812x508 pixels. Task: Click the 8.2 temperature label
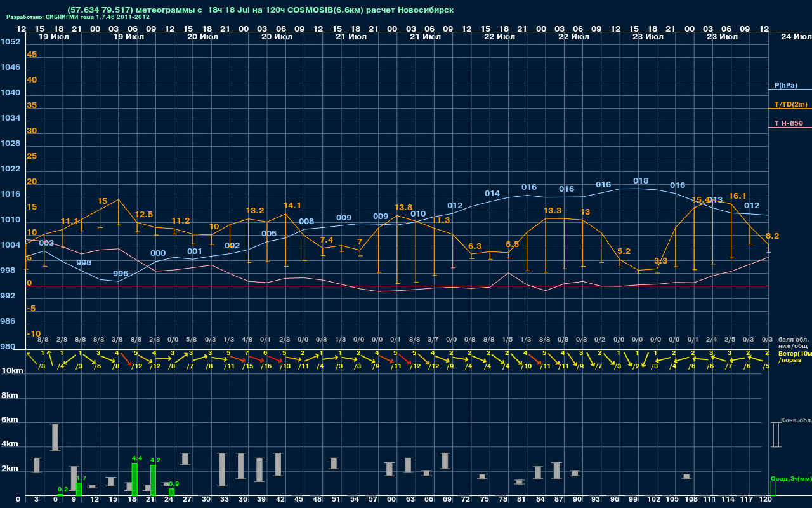(x=773, y=236)
